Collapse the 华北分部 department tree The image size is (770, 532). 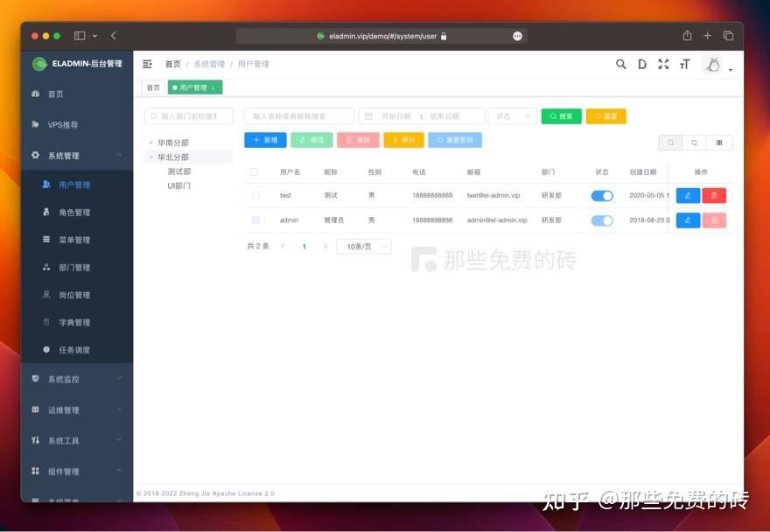click(149, 157)
